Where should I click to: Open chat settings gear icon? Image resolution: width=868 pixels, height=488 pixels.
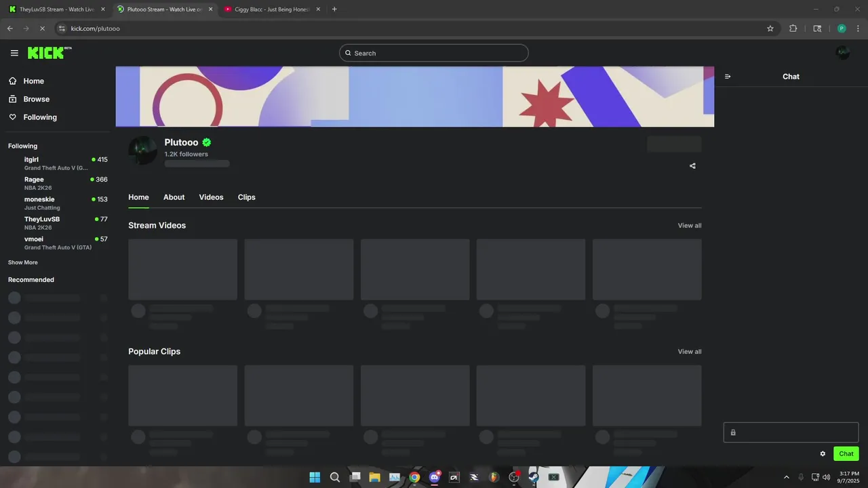[x=823, y=454]
